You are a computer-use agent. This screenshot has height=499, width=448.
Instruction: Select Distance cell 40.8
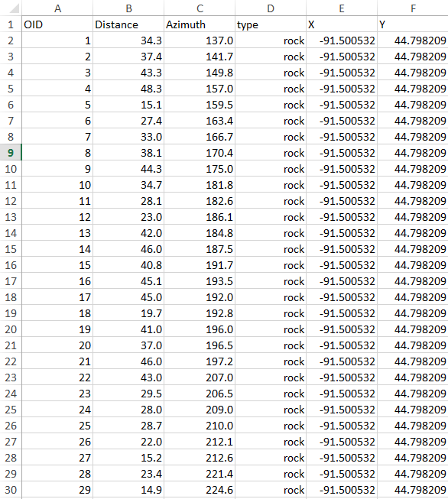click(128, 265)
